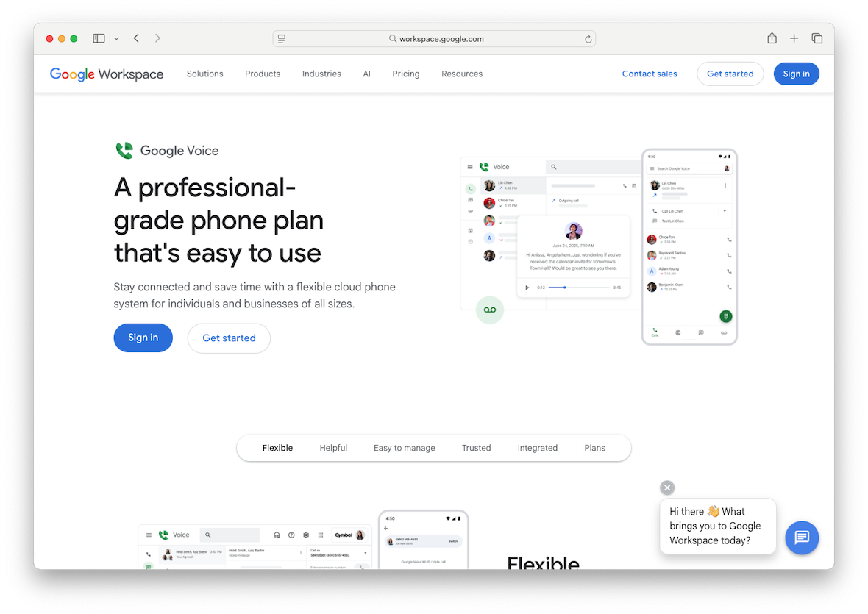Click the 'A professional-grade phone plan' headline
Viewport: 868px width, 614px height.
point(218,220)
